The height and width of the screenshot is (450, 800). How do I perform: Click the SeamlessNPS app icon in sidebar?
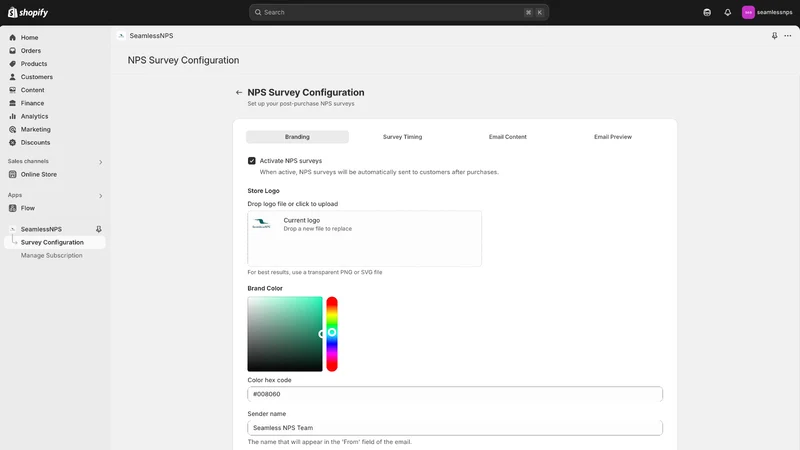point(13,229)
